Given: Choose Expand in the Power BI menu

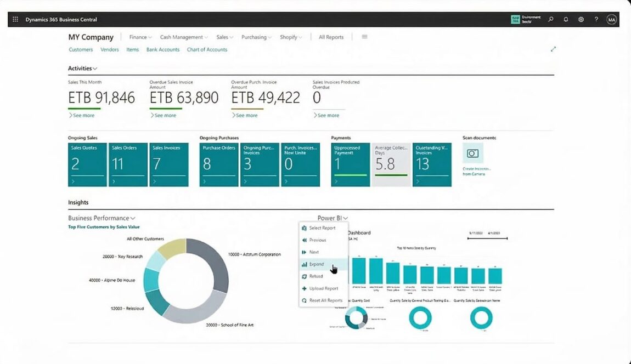Looking at the screenshot, I should [x=317, y=264].
